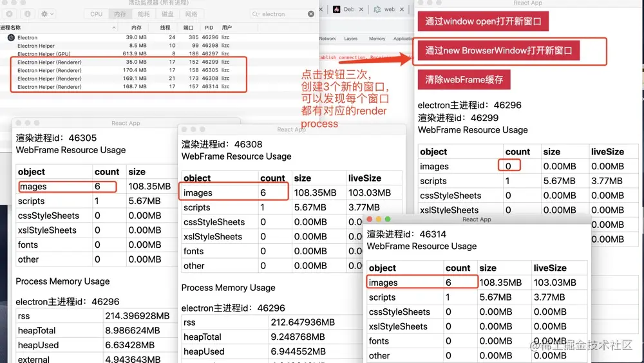The height and width of the screenshot is (363, 644).
Task: Click images liveSize 103.03MB in window 46314
Action: [554, 283]
